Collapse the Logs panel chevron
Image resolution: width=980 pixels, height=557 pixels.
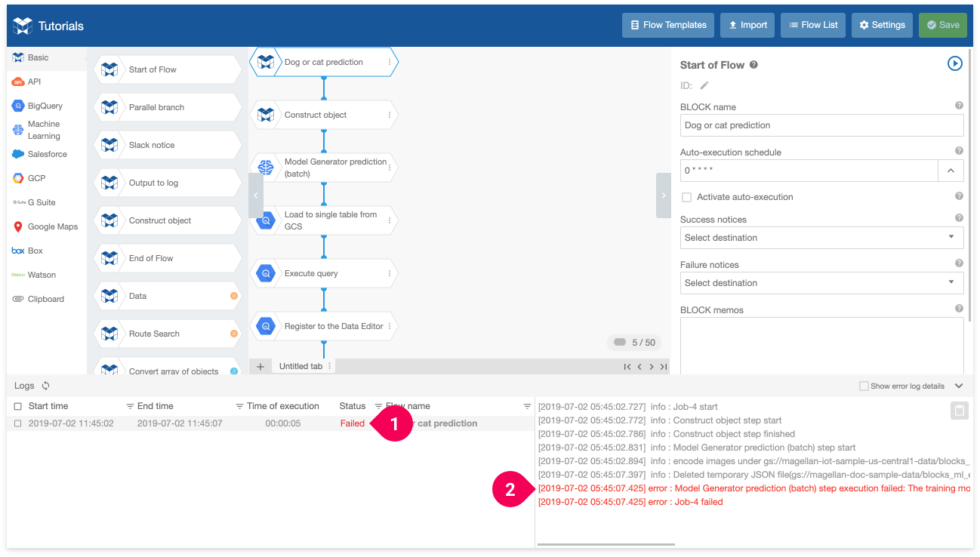point(959,386)
